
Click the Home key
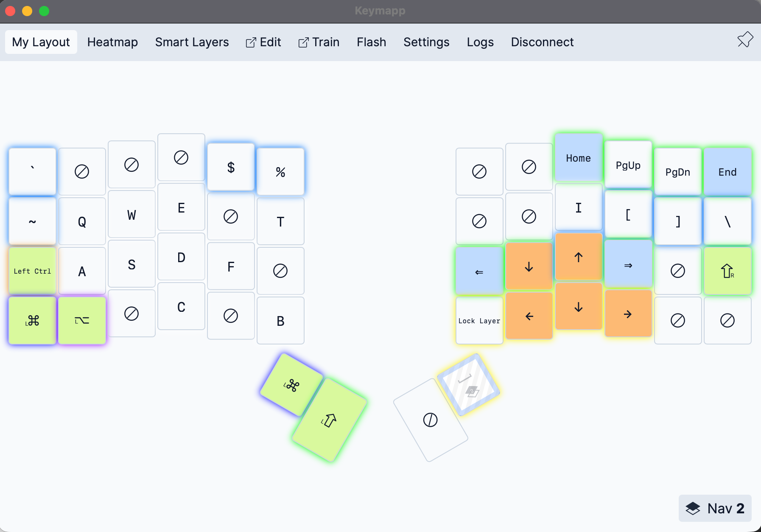tap(578, 158)
